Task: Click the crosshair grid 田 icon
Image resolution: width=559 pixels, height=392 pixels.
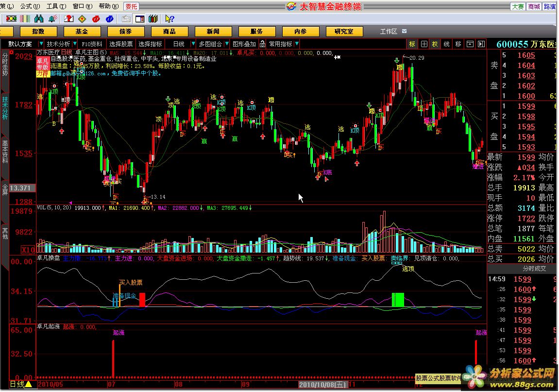Action: click(x=424, y=44)
